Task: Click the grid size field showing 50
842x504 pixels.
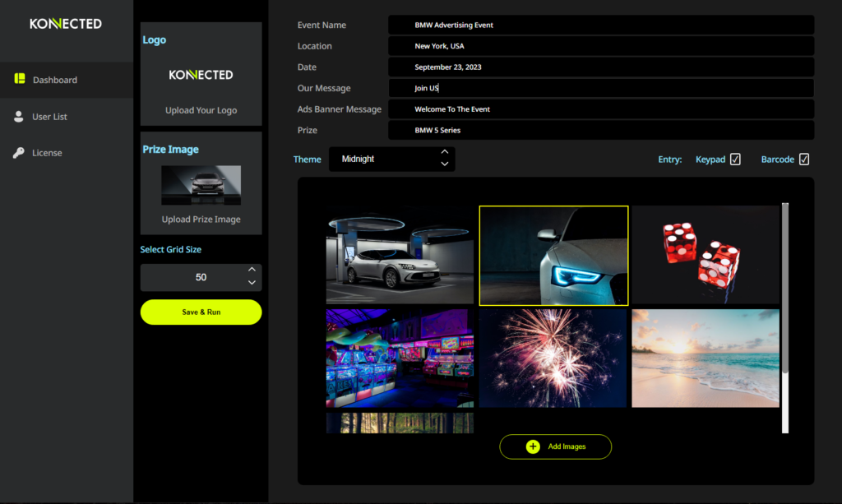Action: point(201,278)
